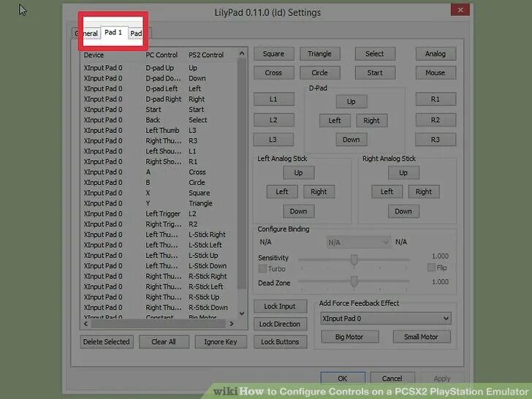Click horizontal scrollbar left arrow
532x399 pixels.
(85, 324)
